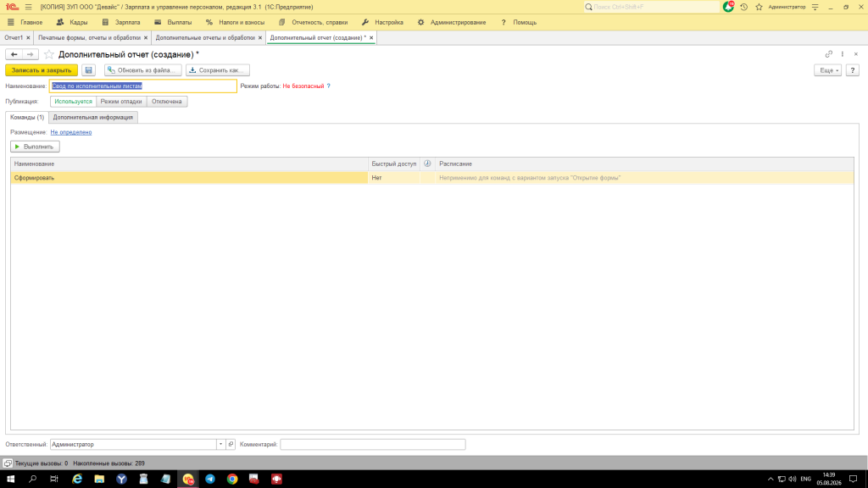Click the question mark help button
Screen dimensions: 868x488
(853, 70)
